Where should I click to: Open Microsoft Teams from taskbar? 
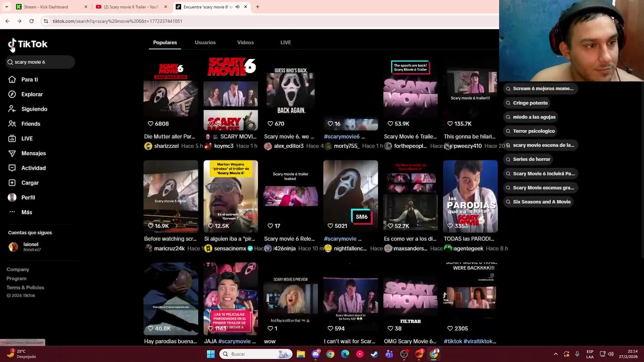click(x=389, y=354)
